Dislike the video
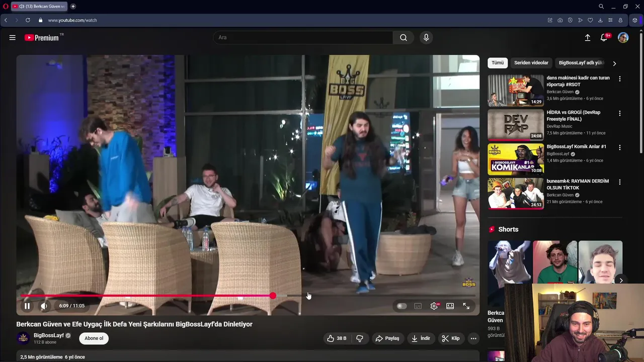 pos(360,338)
